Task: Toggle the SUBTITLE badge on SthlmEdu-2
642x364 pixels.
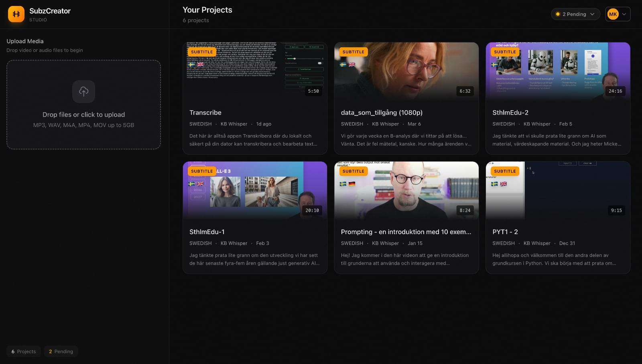Action: pos(505,52)
